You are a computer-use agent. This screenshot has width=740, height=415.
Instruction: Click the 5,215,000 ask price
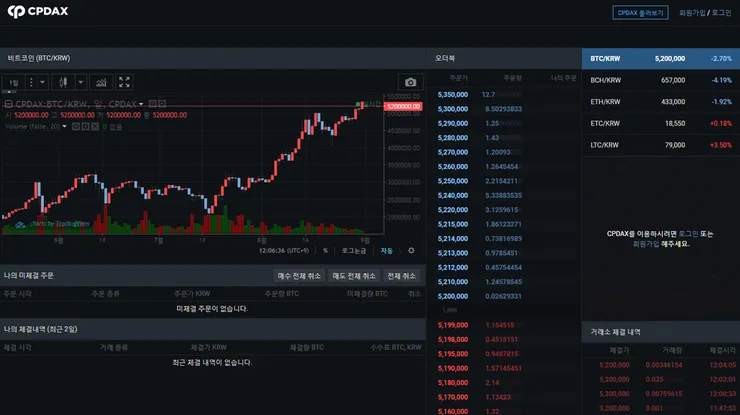(453, 224)
